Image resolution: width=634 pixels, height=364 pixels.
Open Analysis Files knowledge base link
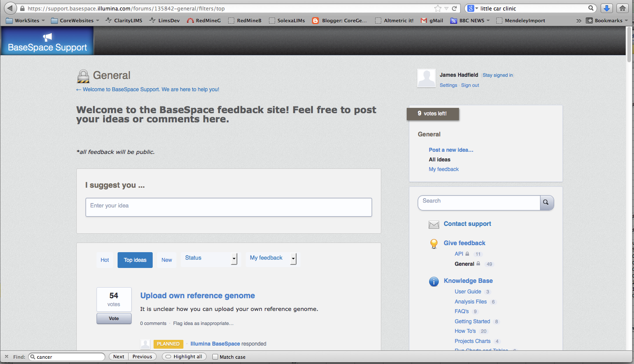470,302
